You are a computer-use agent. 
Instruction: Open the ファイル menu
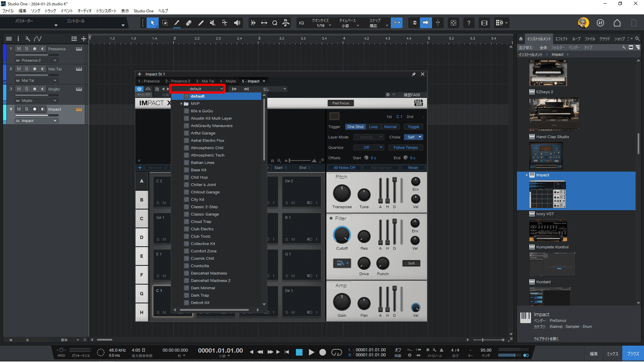(x=8, y=11)
